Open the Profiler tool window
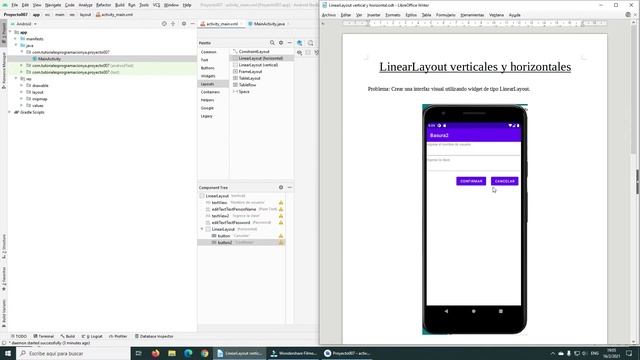This screenshot has width=640, height=360. [x=118, y=336]
